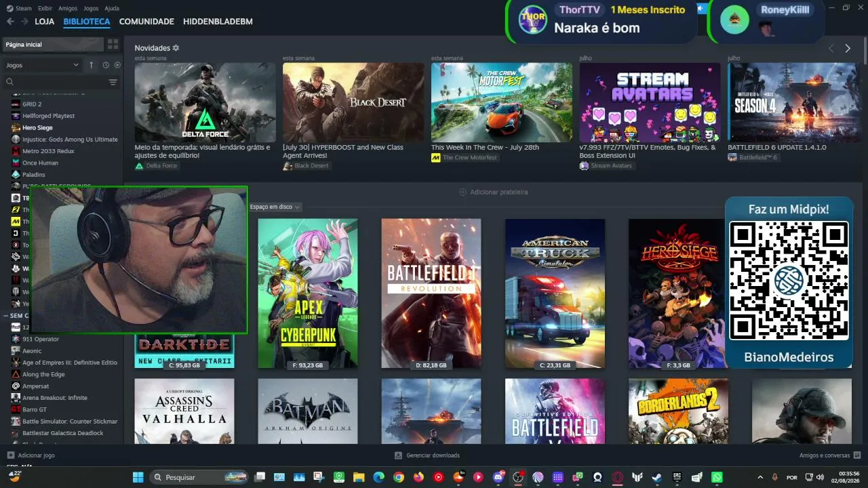Click Adicionar prateleira
Viewport: 868px width, 488px height.
494,192
